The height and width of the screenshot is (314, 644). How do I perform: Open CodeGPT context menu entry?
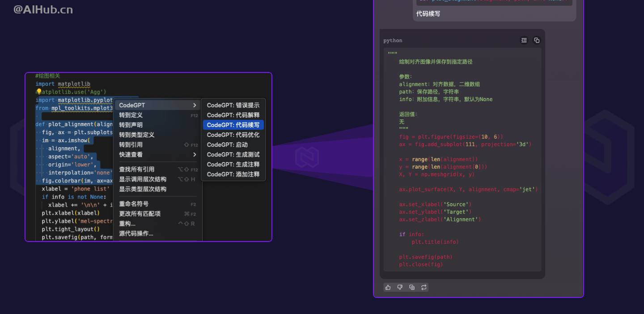(157, 105)
